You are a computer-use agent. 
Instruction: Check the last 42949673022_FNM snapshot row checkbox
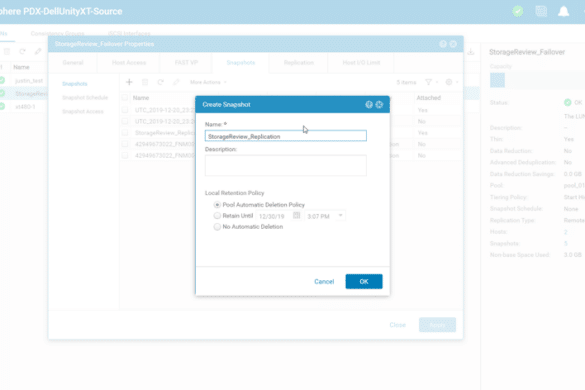coord(125,155)
